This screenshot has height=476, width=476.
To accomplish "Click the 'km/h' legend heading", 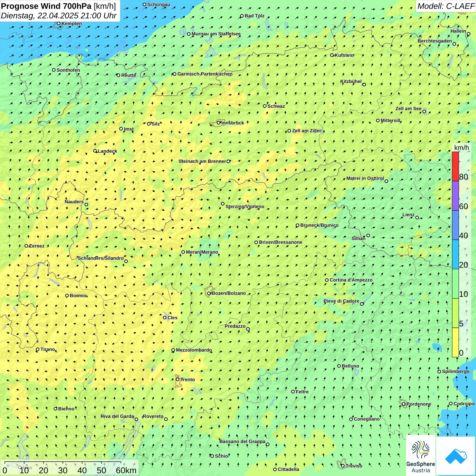I will click(x=462, y=148).
